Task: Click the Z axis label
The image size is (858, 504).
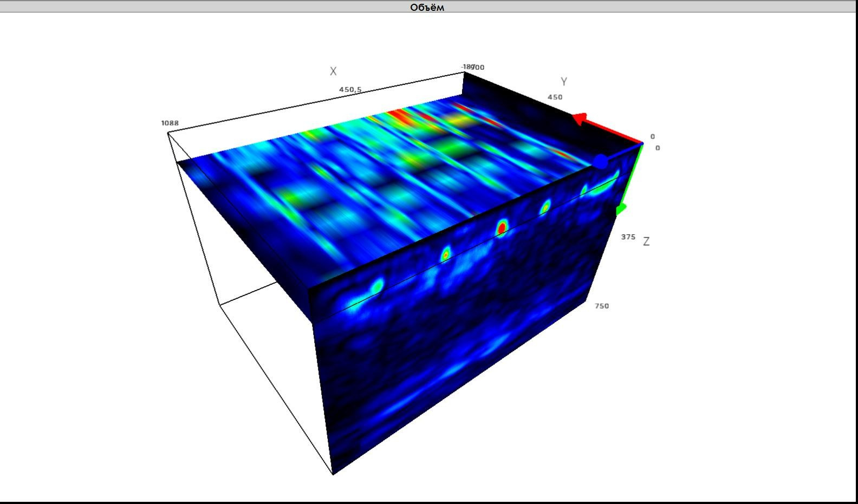Action: tap(646, 241)
